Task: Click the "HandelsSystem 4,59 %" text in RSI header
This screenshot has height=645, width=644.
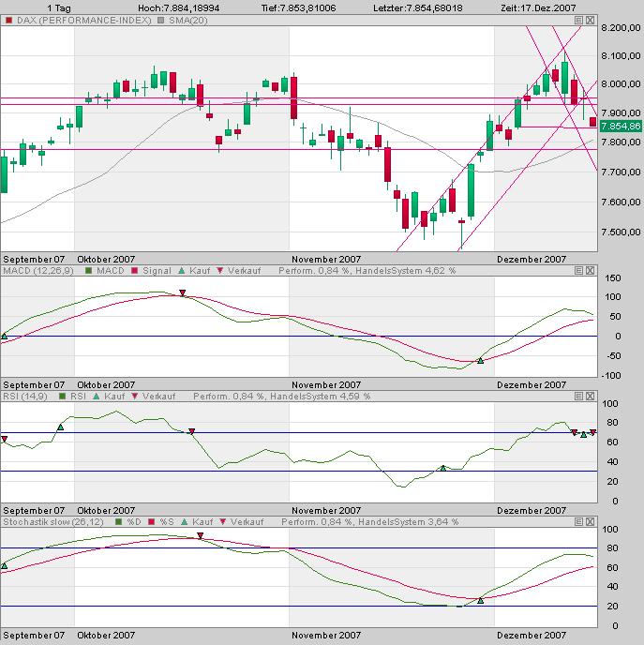Action: (321, 397)
